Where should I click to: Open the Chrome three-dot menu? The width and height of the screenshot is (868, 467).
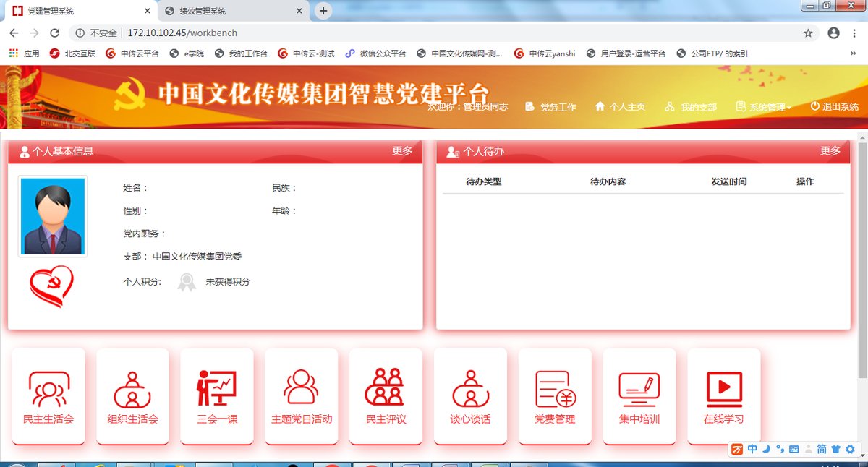[854, 33]
